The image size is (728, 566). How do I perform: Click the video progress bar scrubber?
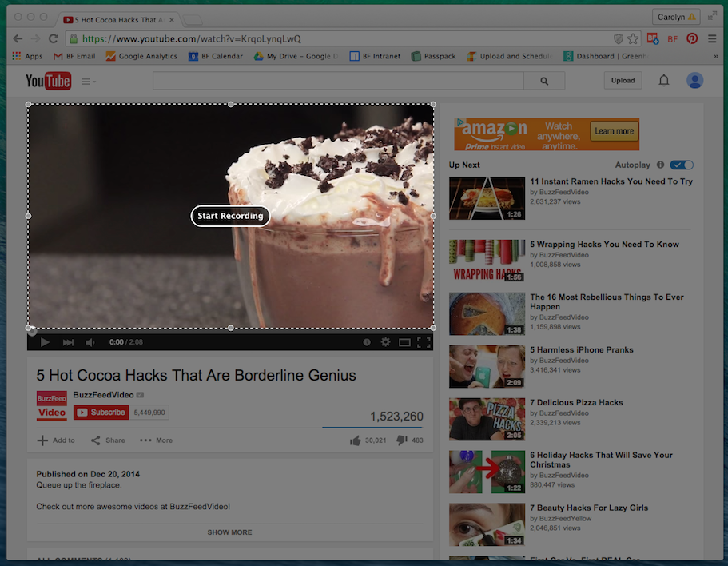pos(32,331)
